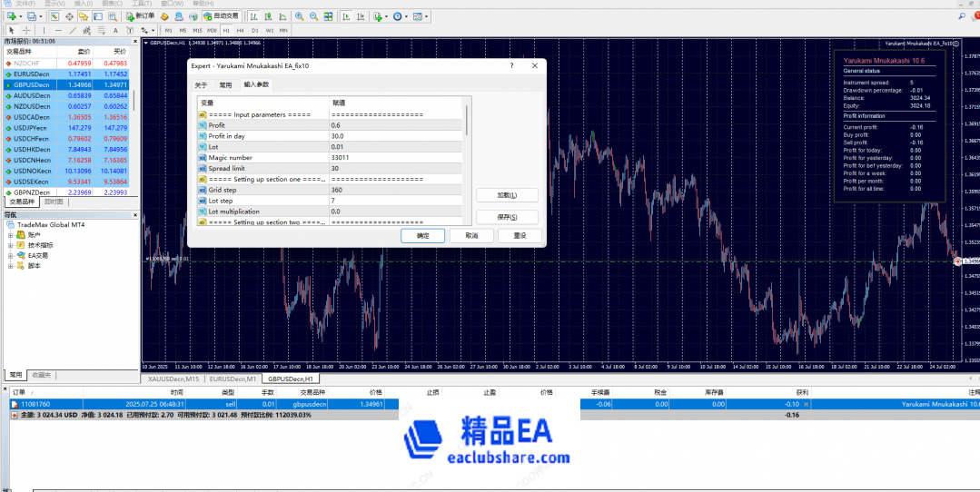
Task: Select the crosshair tool
Action: 26,30
